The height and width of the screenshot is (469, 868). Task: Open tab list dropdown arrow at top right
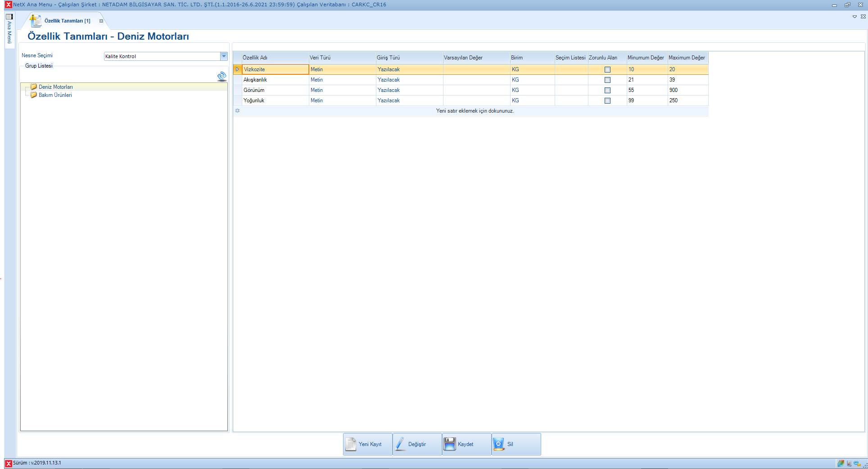pyautogui.click(x=854, y=17)
